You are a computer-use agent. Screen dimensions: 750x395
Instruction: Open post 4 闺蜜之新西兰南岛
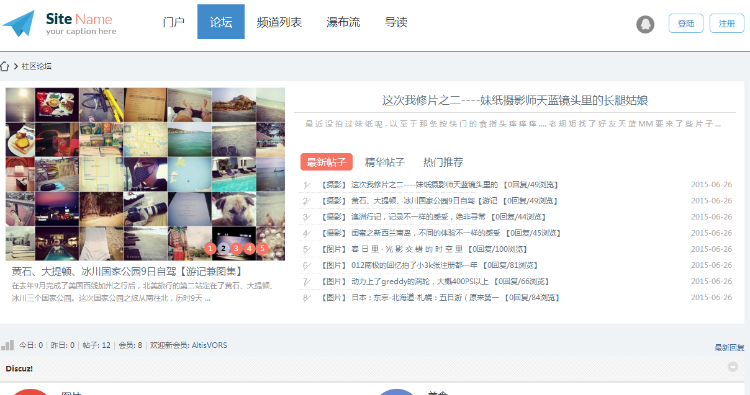pyautogui.click(x=426, y=233)
